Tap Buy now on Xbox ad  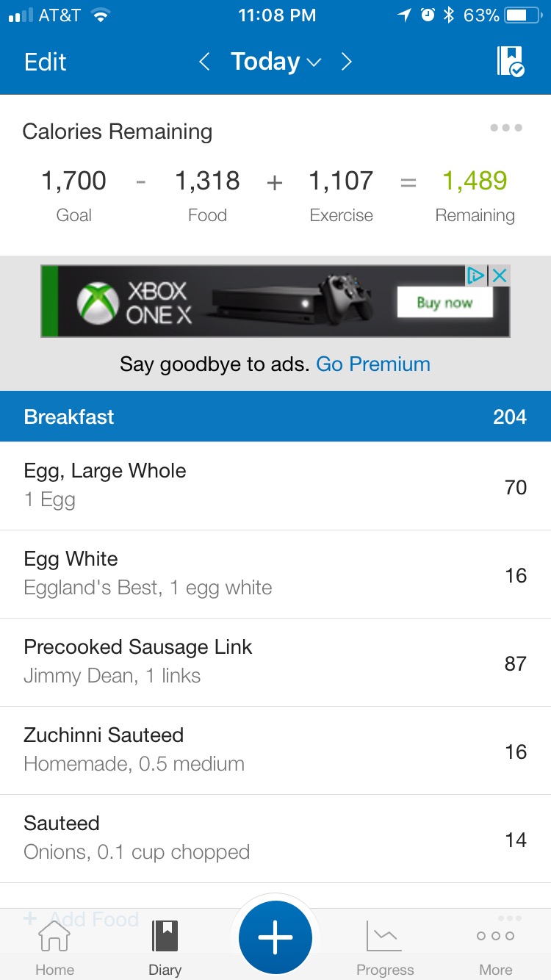tap(444, 302)
